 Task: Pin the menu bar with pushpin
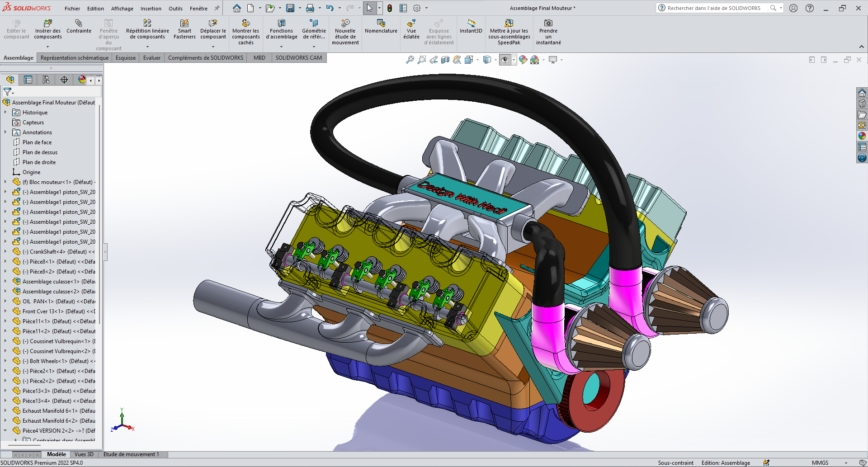click(x=217, y=8)
